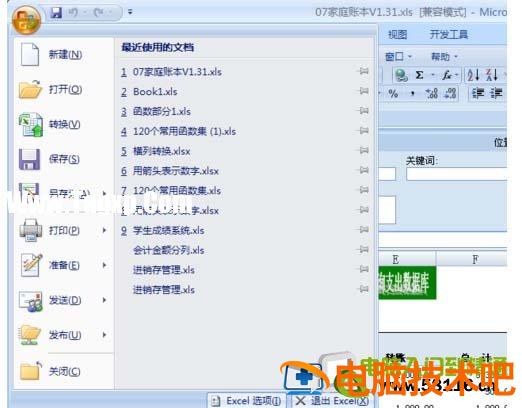Expand the Print submenu arrow

click(x=104, y=230)
